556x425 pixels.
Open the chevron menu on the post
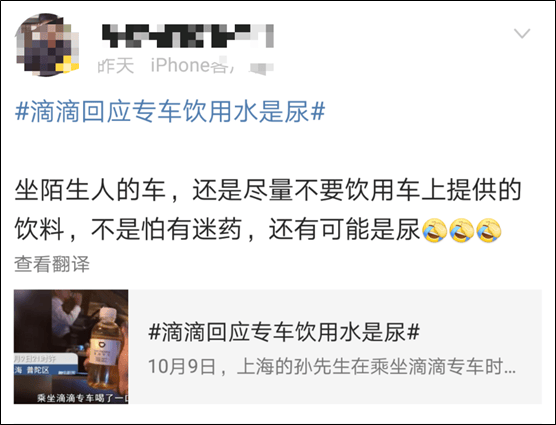tap(522, 33)
